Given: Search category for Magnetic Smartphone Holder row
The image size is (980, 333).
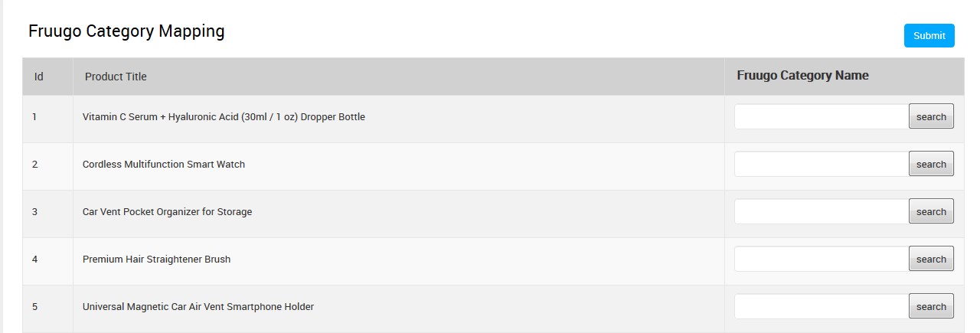Looking at the screenshot, I should tap(931, 307).
